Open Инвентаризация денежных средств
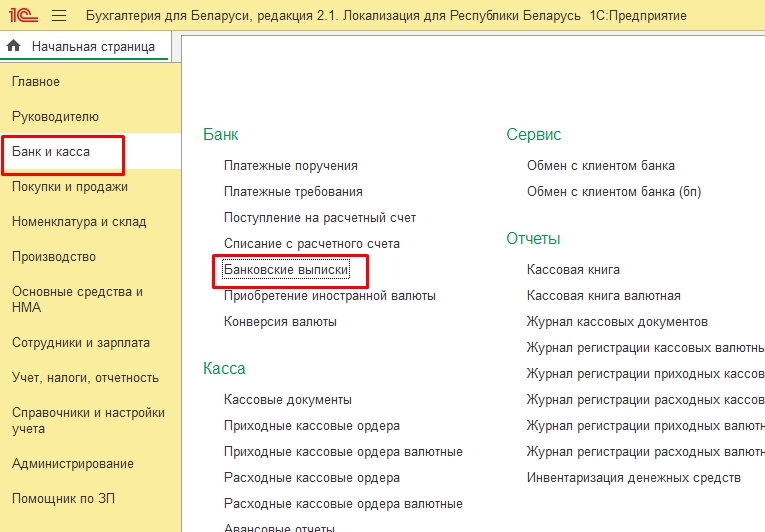The height and width of the screenshot is (532, 765). click(x=634, y=477)
